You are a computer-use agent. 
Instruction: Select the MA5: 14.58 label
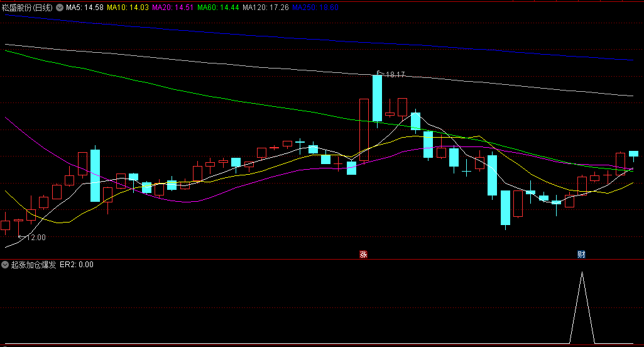pos(85,8)
